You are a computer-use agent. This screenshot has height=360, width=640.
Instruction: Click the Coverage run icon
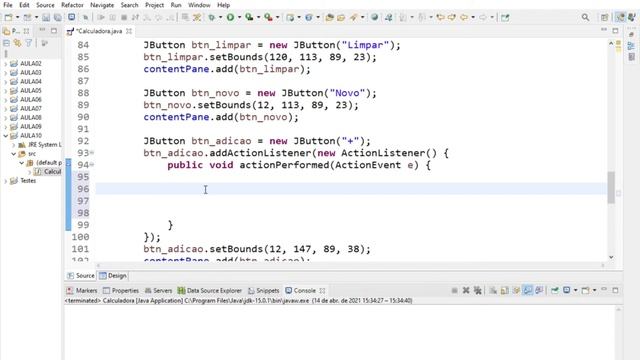pos(249,17)
